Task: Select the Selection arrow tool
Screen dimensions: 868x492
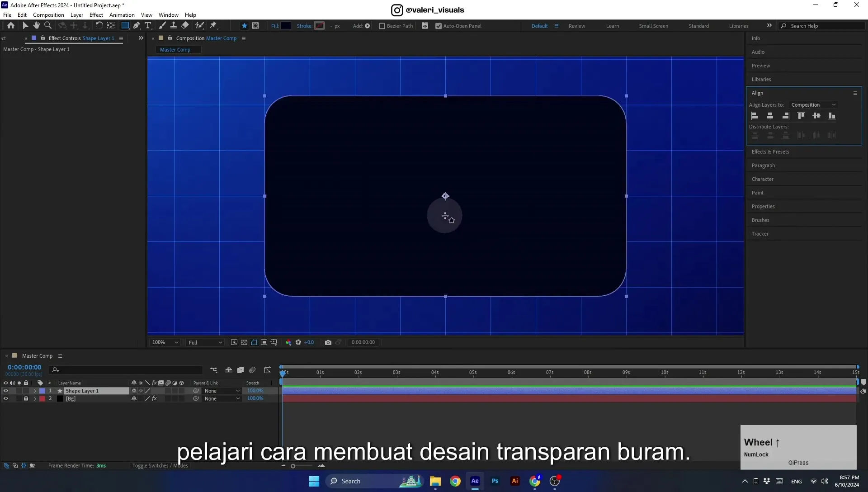Action: pyautogui.click(x=25, y=26)
